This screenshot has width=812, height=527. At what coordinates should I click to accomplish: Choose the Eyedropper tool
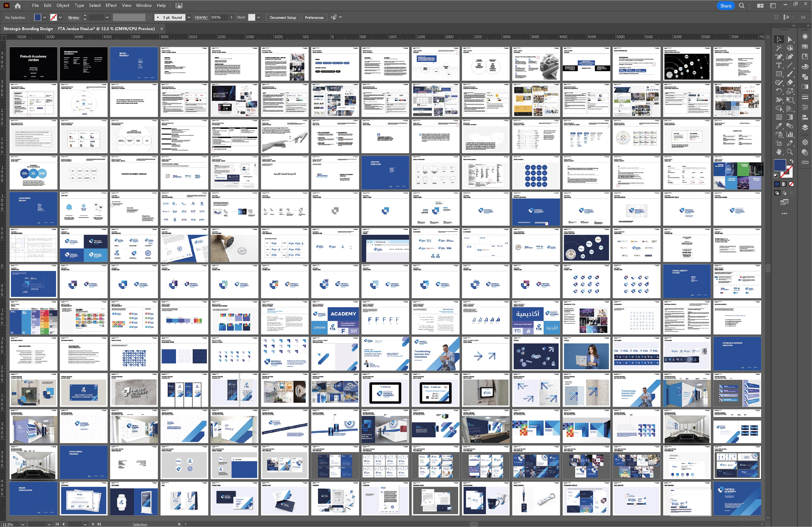(x=779, y=126)
